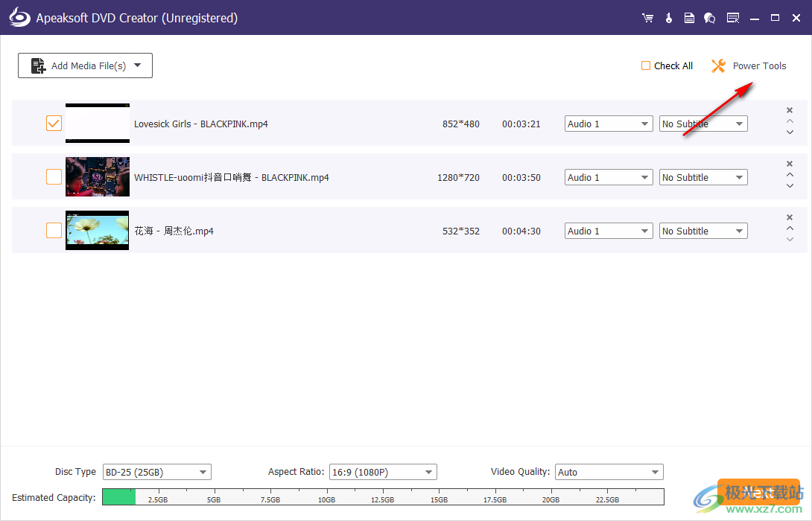Move WHISTLE-uoomi file down in list
Image resolution: width=812 pixels, height=521 pixels.
tap(790, 186)
